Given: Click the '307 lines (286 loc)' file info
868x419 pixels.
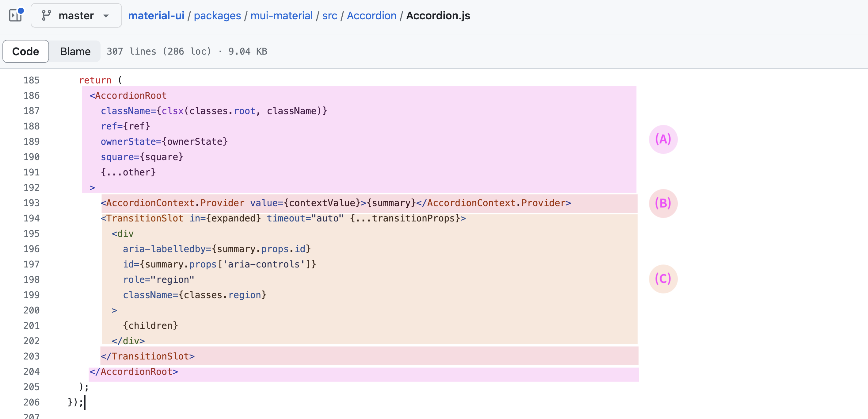Looking at the screenshot, I should 159,51.
